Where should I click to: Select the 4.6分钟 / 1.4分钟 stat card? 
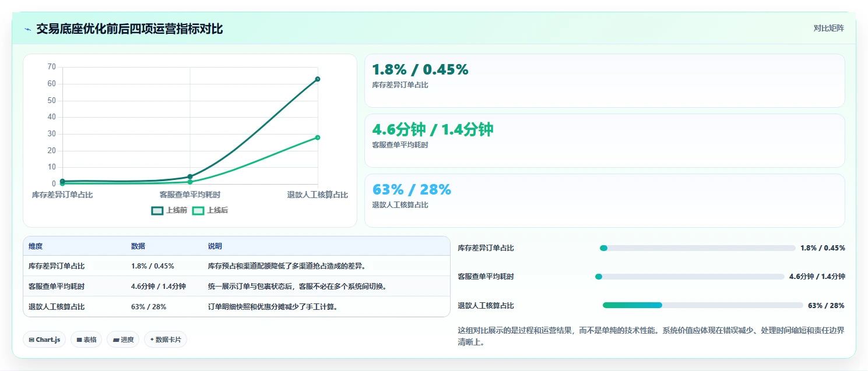click(x=605, y=140)
